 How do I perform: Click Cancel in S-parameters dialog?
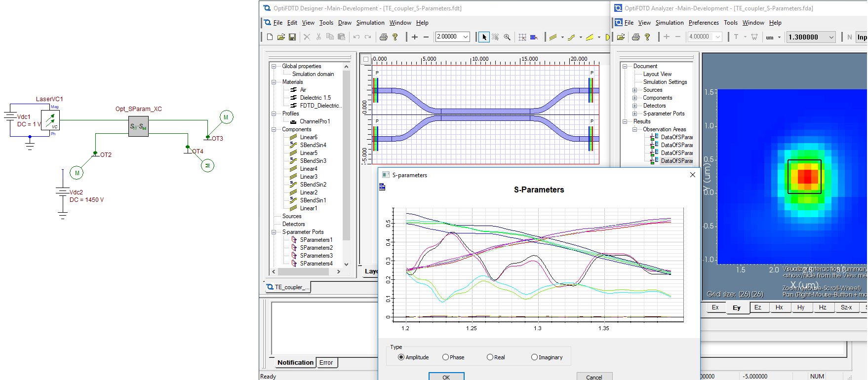tap(594, 377)
